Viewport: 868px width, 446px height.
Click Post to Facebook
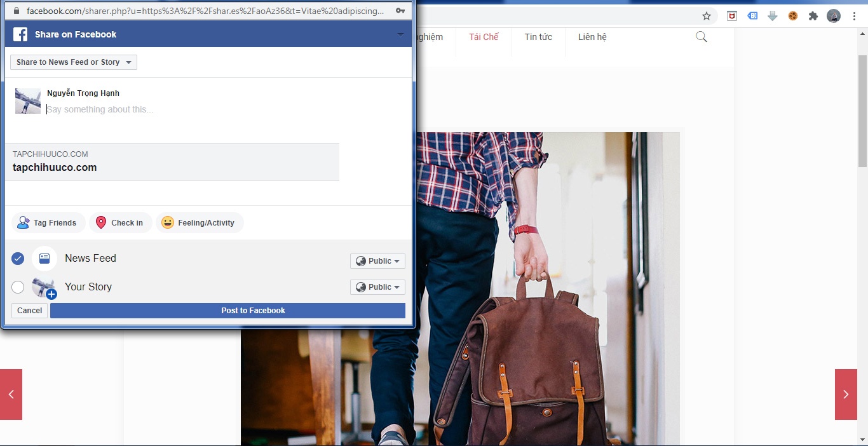(227, 311)
